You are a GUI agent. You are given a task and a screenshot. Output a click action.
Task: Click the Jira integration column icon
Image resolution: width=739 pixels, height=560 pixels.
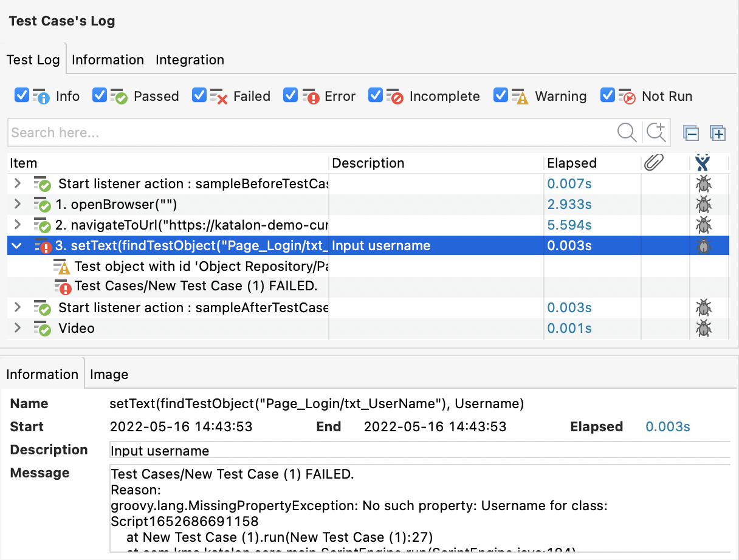pos(703,162)
